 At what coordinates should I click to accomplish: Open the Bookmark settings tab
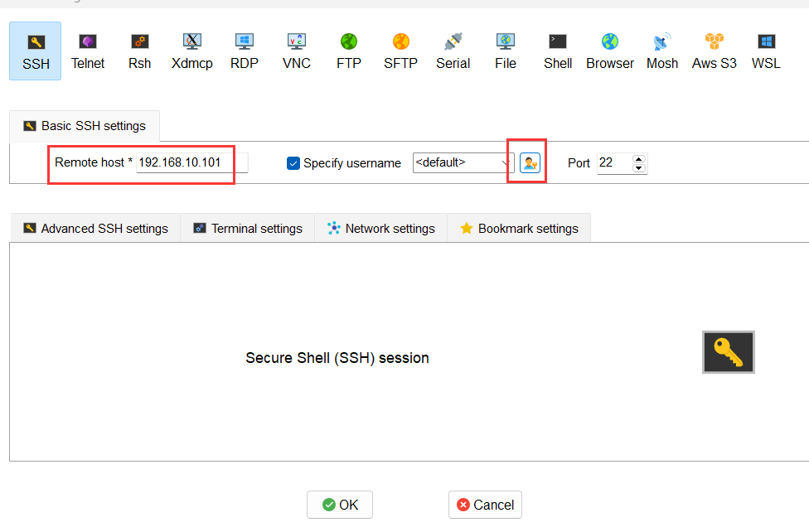tap(519, 228)
